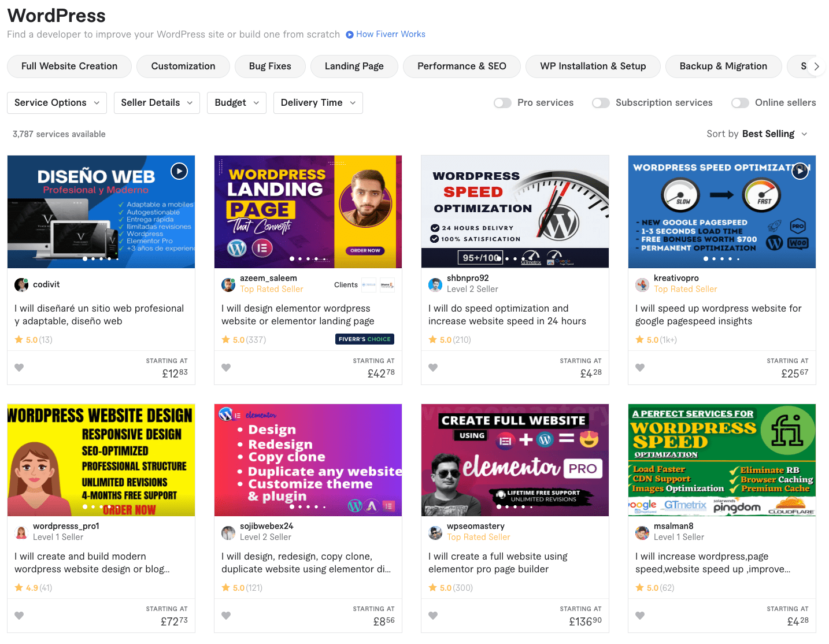Choose the Customization category chip
829x644 pixels.
click(183, 66)
